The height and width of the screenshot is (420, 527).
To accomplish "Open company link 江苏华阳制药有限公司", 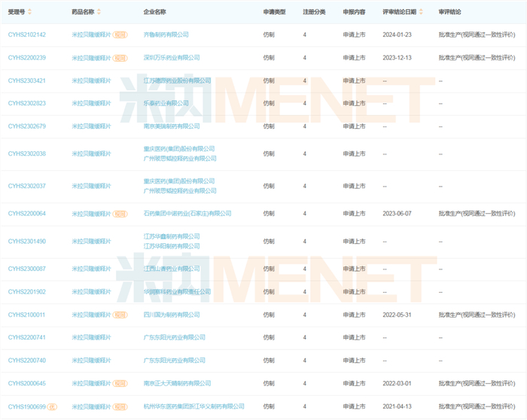I will (x=172, y=246).
